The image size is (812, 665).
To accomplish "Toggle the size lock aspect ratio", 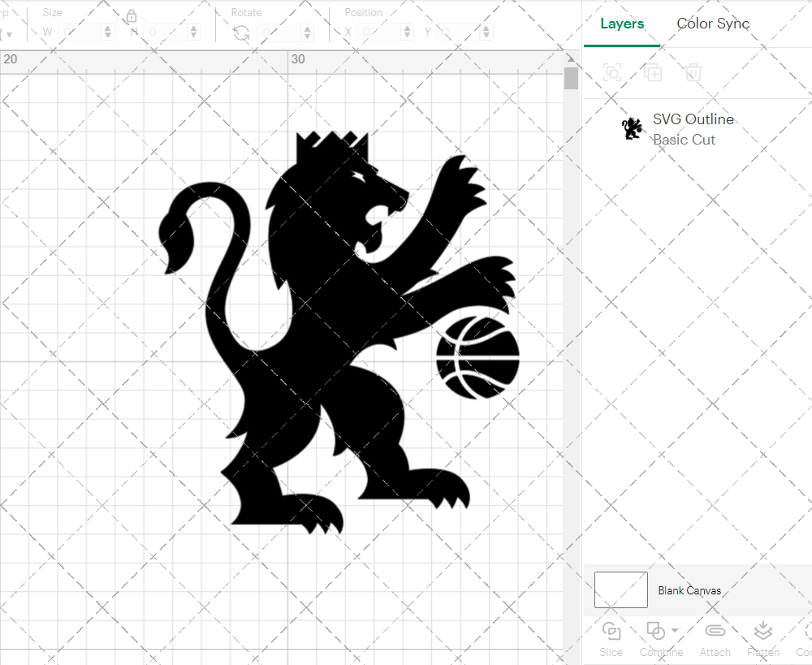I will (132, 15).
